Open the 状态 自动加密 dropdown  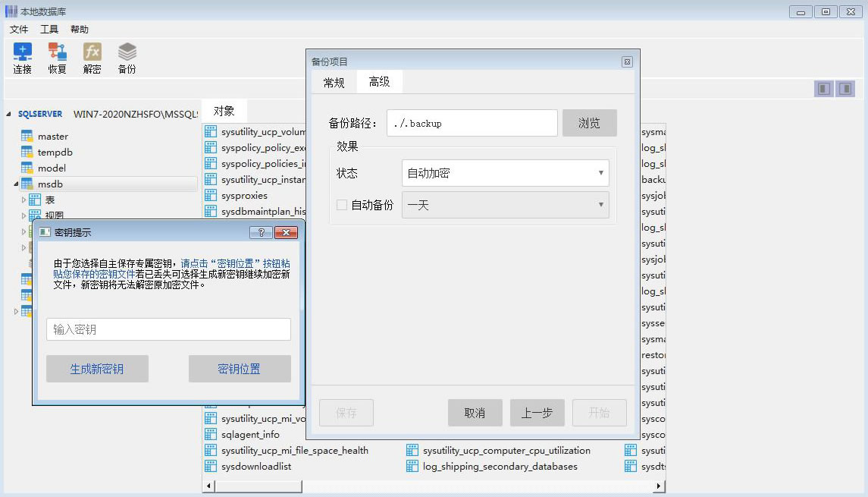(505, 173)
